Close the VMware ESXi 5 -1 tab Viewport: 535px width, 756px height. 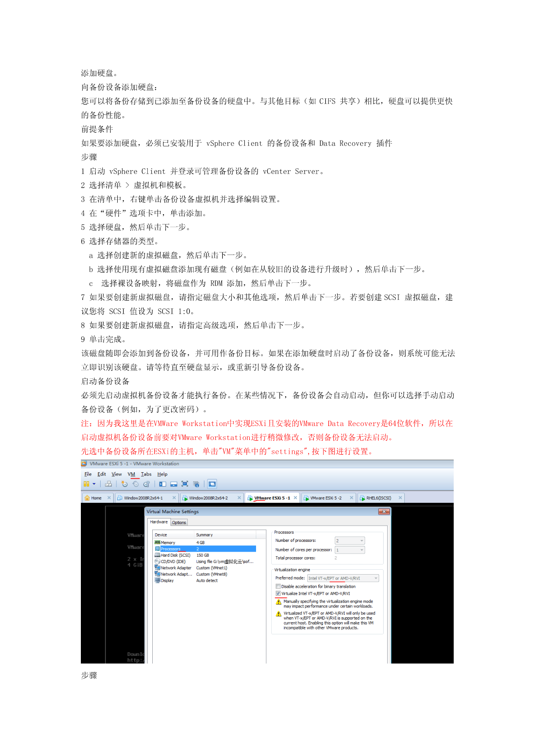pos(296,498)
